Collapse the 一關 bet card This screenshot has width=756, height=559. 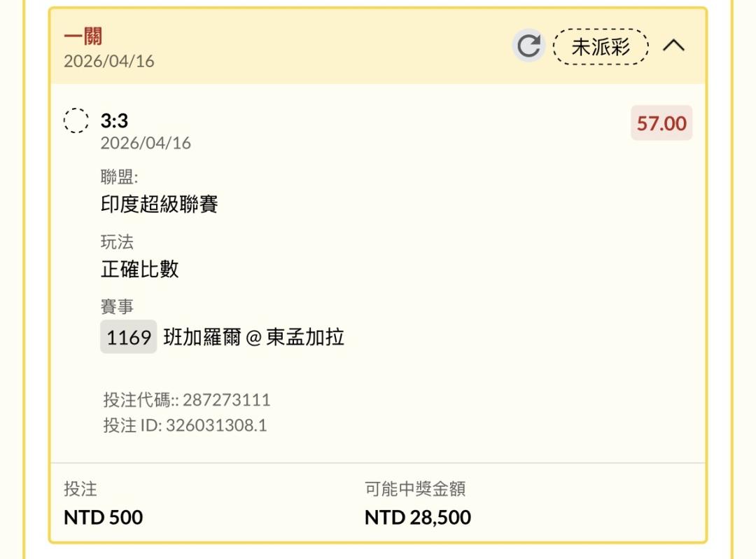pyautogui.click(x=673, y=46)
